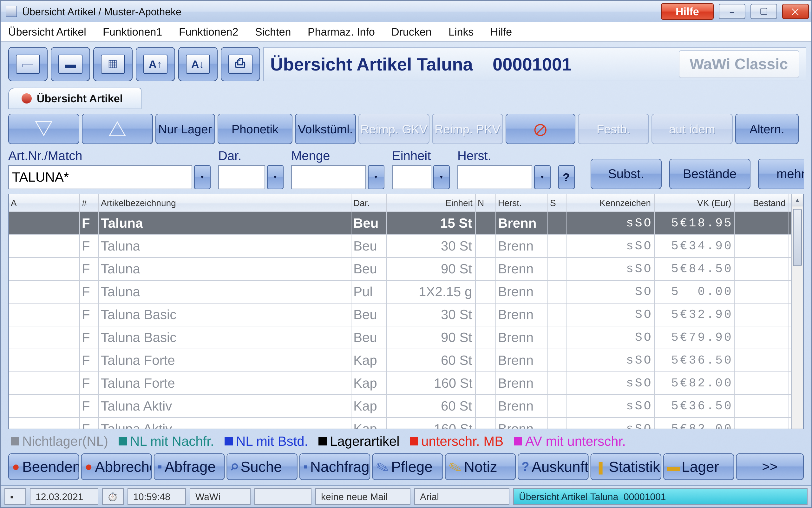Open Statistik button at the bottom
This screenshot has height=508, width=812.
pos(626,467)
